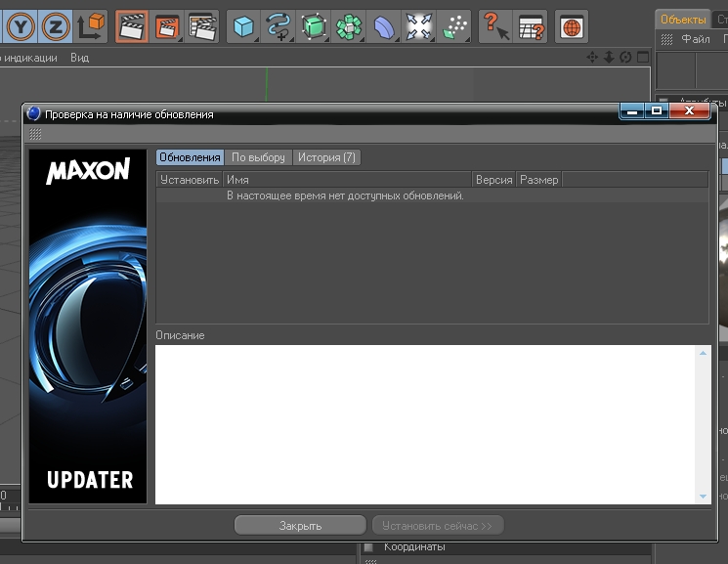This screenshot has width=728, height=564.
Task: Open Render Settings clapperboard icon
Action: tap(202, 26)
